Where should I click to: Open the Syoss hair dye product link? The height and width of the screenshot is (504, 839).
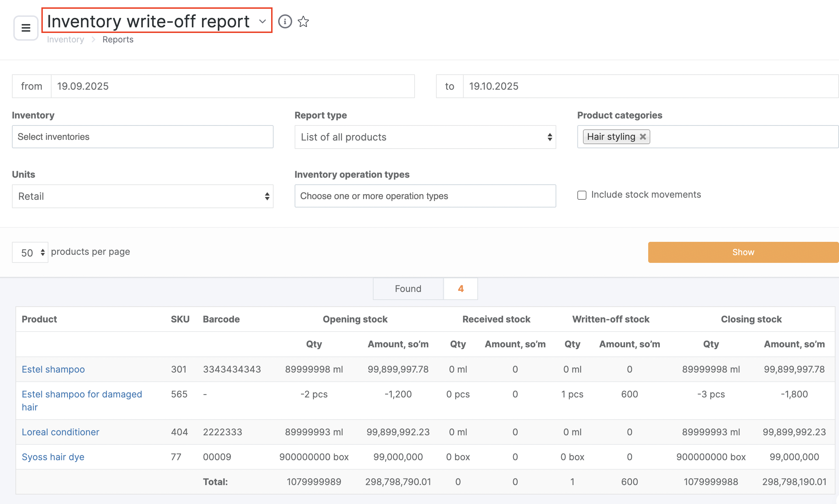click(x=53, y=457)
